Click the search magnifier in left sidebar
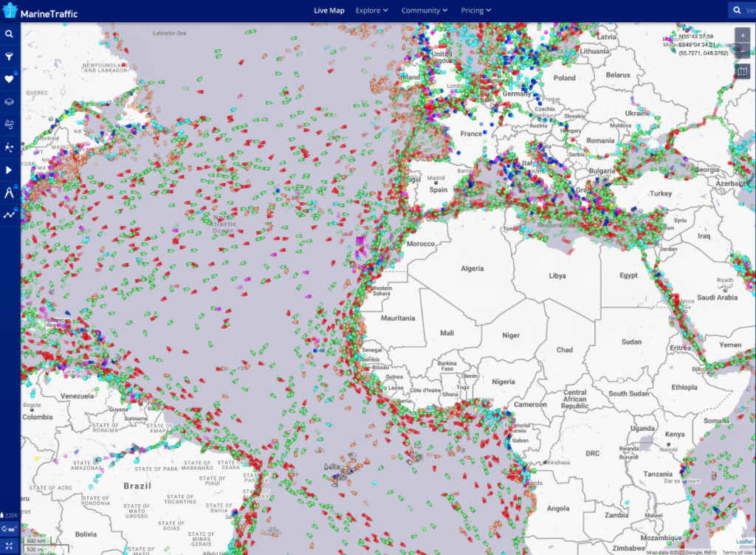 (x=10, y=34)
